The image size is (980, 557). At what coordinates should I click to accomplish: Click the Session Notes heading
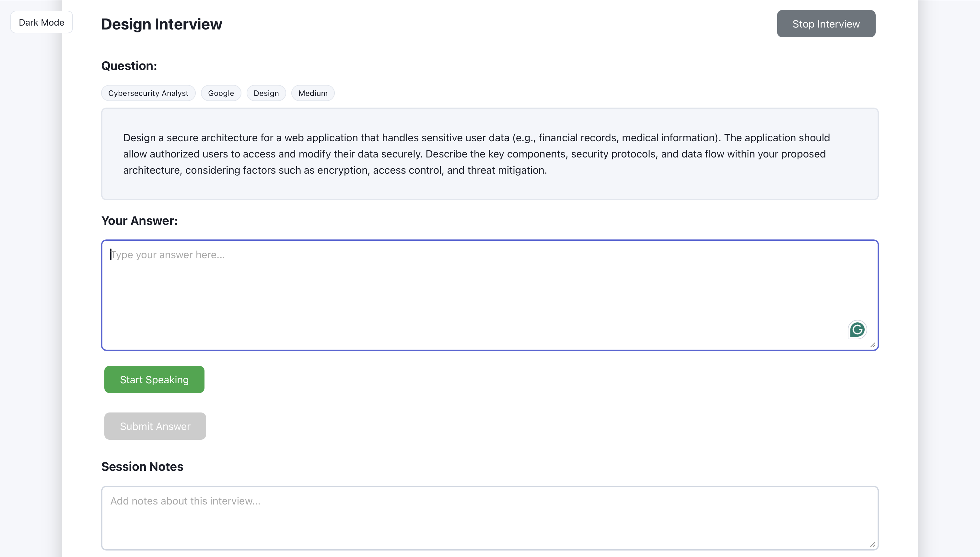click(142, 467)
